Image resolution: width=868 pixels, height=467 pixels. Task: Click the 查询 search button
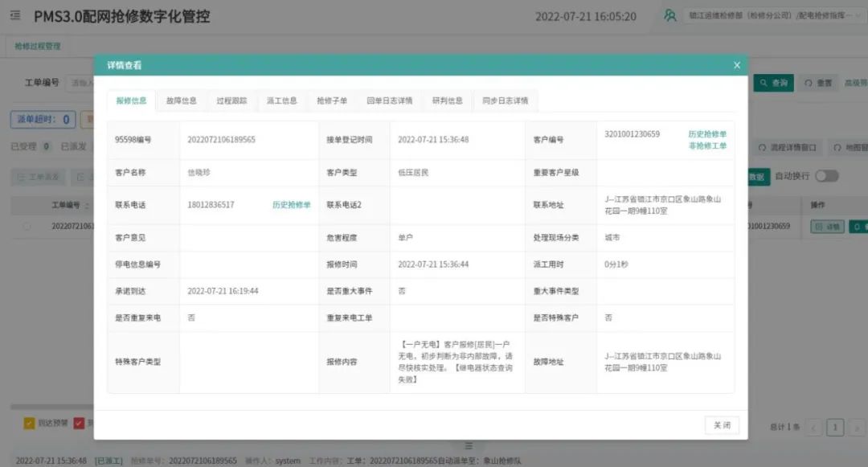click(x=773, y=83)
